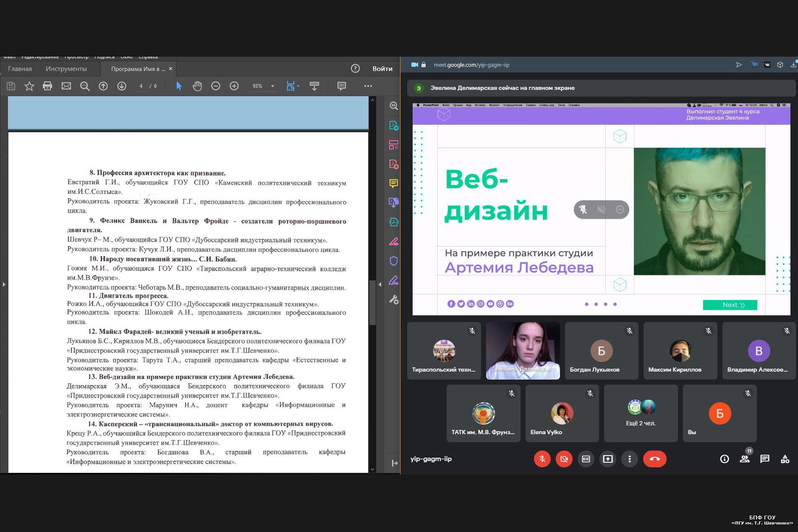Open the Export PDF tool in sidebar
Image resolution: width=798 pixels, height=532 pixels.
[x=394, y=126]
